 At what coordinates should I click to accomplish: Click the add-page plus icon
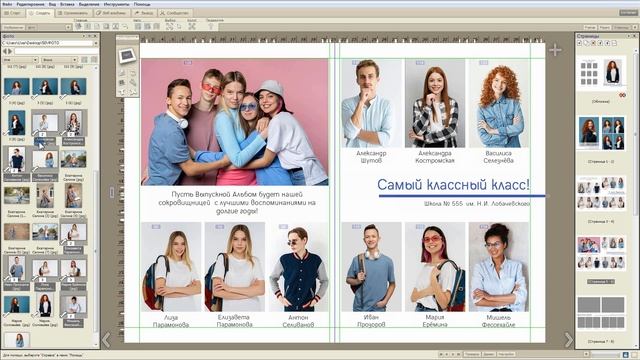point(555,50)
